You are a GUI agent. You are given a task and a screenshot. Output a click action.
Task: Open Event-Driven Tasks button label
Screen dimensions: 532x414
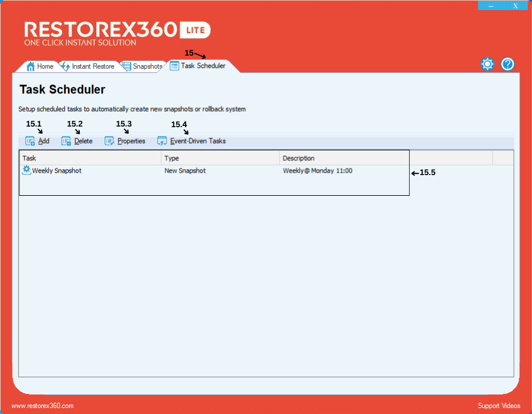coord(198,141)
